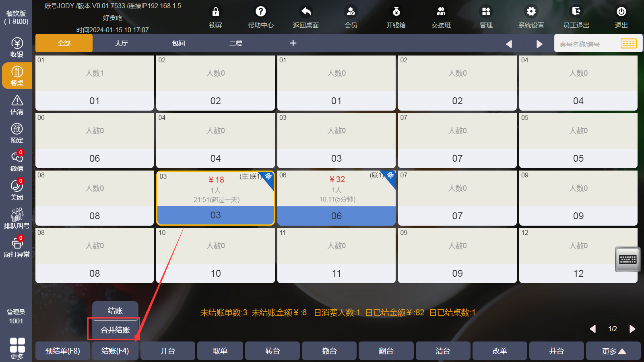
Task: Open the 估清 sold-out warning icon
Action: click(x=17, y=105)
